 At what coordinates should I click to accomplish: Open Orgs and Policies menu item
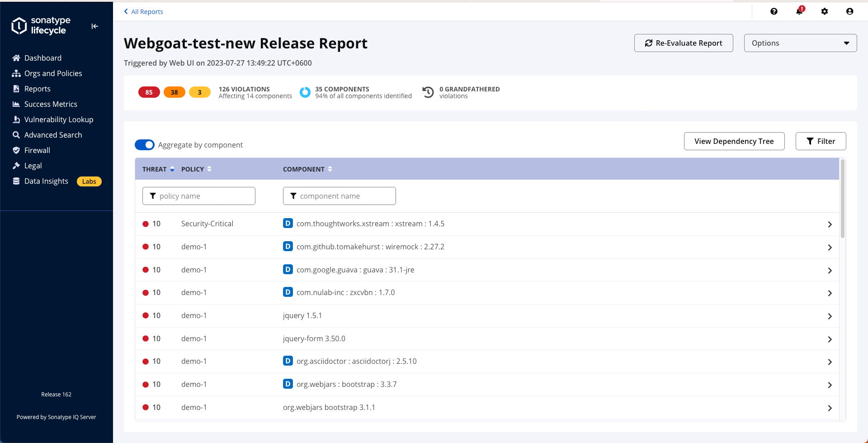click(53, 73)
